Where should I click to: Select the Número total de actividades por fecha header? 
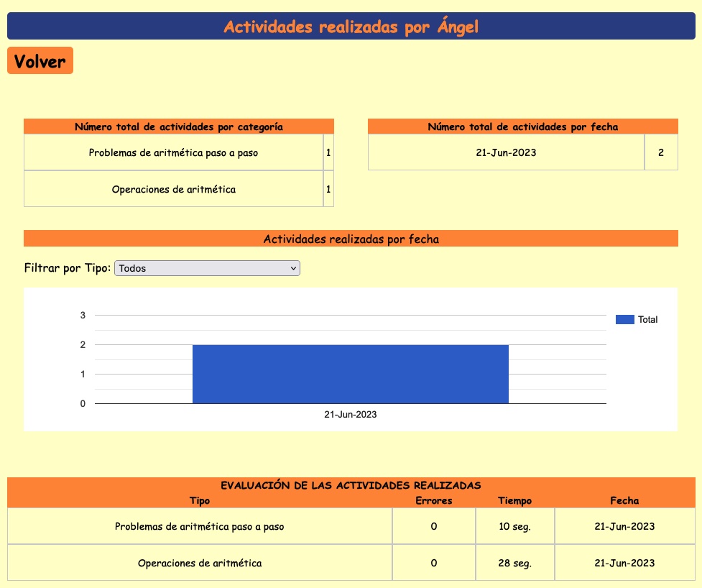[522, 127]
